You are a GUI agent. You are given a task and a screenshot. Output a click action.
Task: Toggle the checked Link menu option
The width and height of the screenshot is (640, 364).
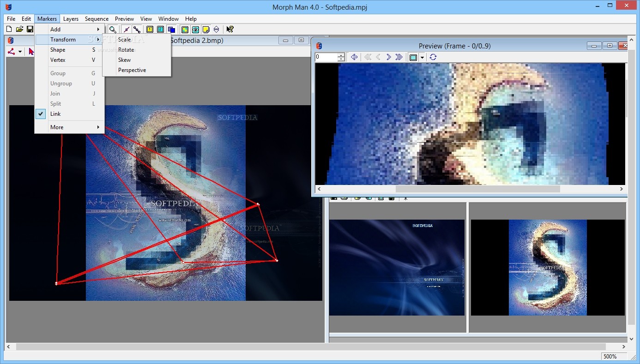69,114
